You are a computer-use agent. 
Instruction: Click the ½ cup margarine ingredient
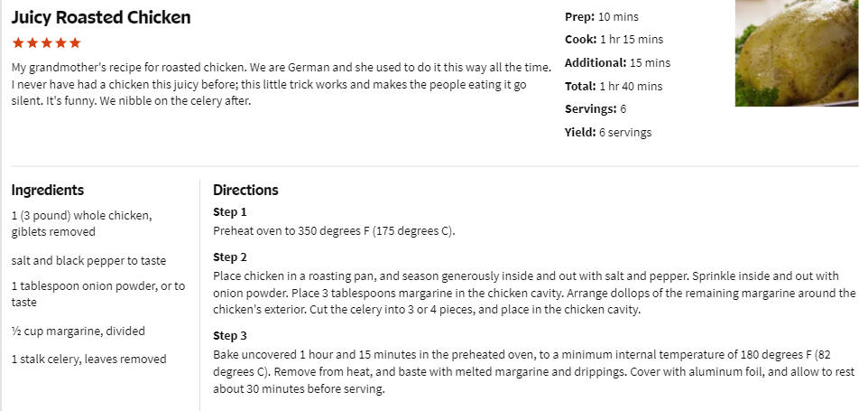point(78,332)
